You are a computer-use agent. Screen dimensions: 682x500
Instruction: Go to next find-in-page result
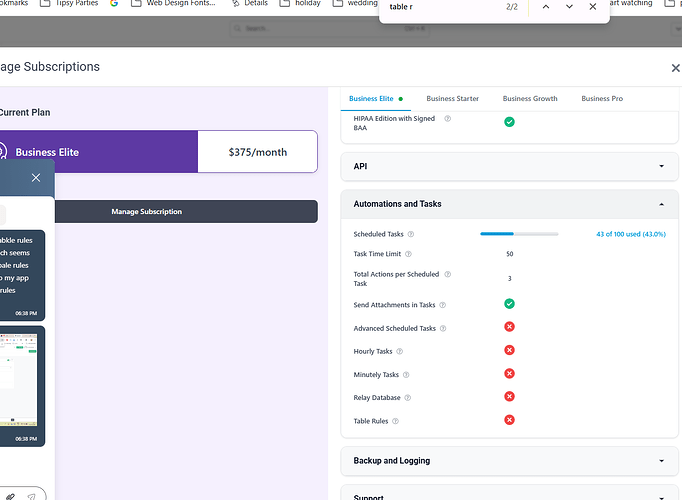[569, 7]
